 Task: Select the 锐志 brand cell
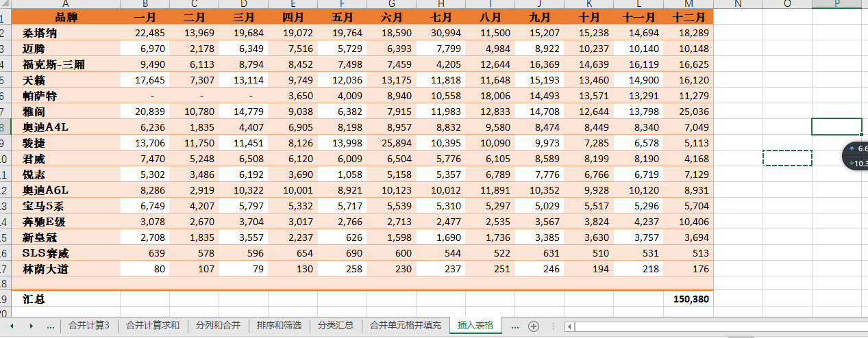[66, 174]
